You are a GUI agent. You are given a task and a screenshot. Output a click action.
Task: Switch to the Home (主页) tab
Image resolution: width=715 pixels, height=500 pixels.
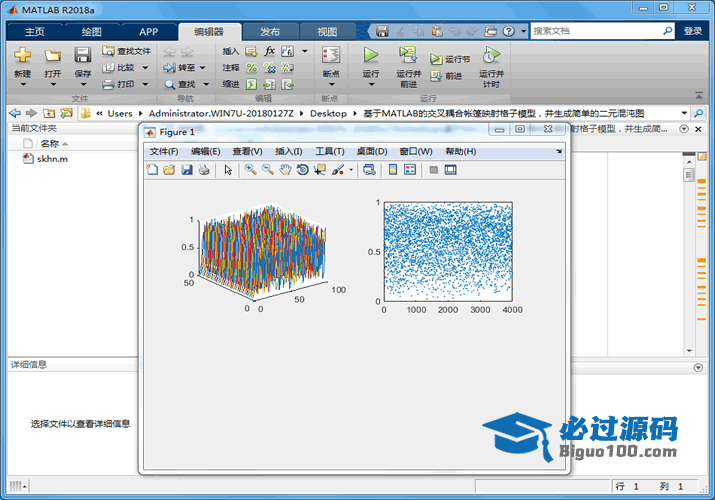click(x=35, y=32)
